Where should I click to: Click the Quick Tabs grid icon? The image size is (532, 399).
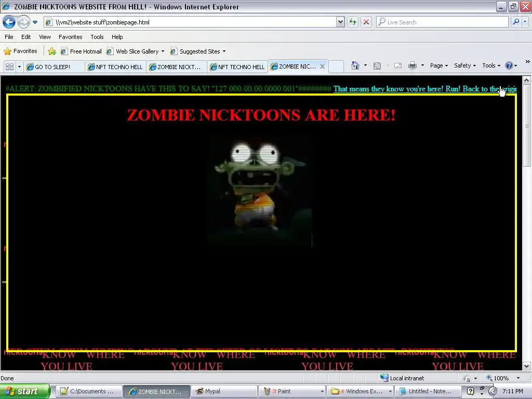tap(9, 67)
